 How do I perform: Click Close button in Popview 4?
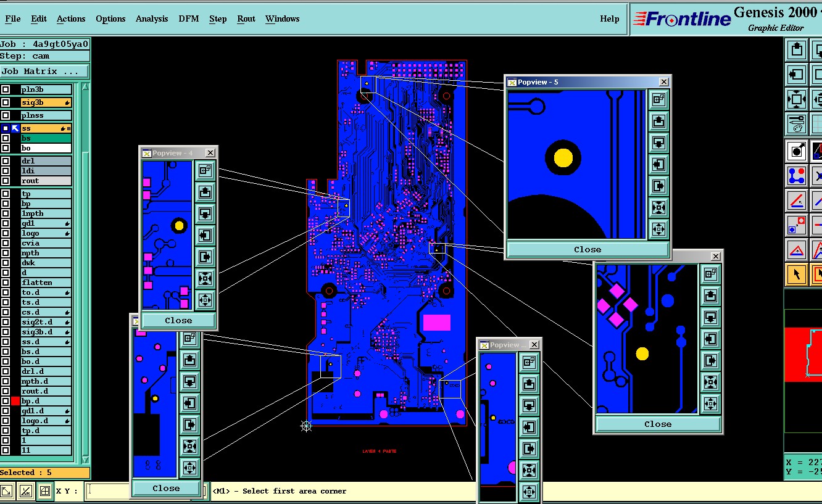click(178, 320)
